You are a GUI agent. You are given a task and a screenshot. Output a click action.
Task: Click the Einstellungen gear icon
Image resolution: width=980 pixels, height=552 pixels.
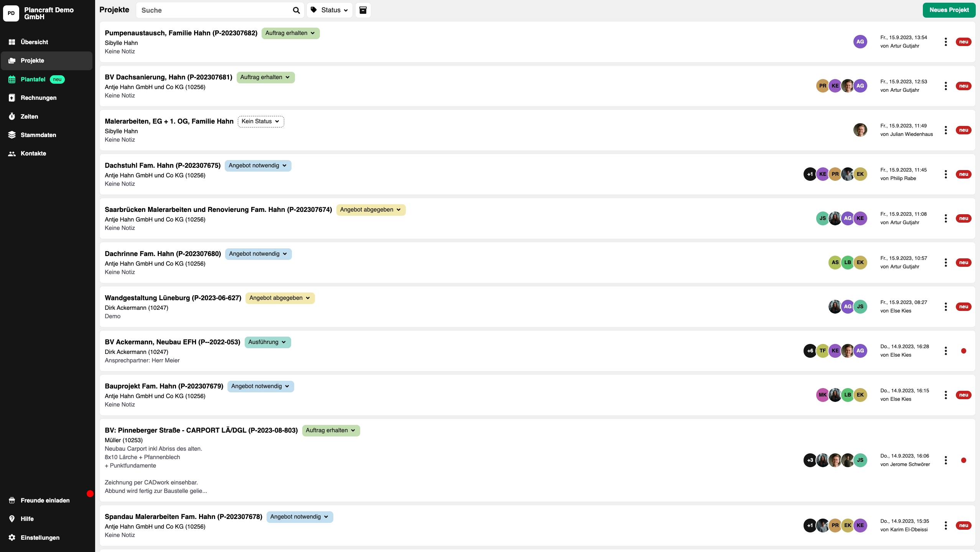(12, 537)
